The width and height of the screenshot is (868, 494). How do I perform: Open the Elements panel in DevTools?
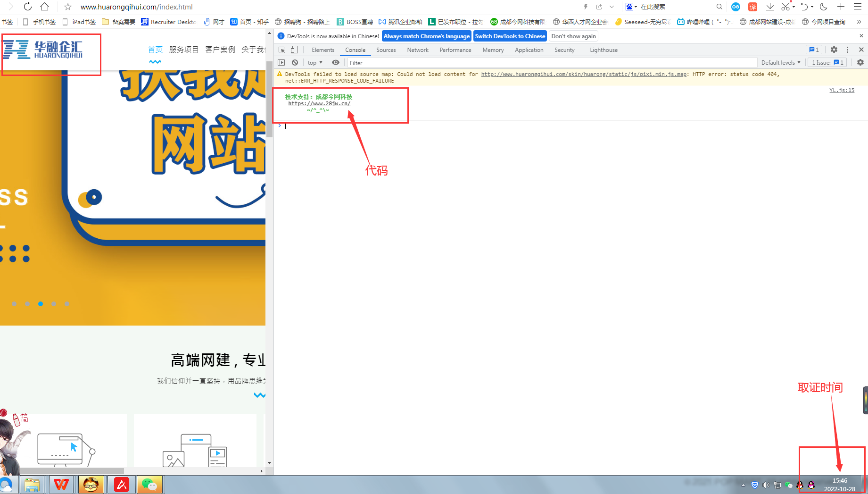322,50
